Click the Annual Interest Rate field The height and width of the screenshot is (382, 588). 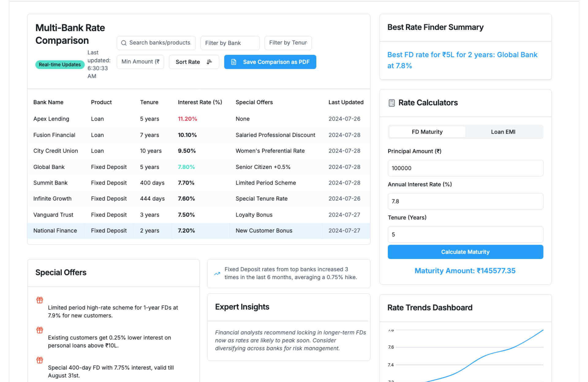(x=465, y=201)
